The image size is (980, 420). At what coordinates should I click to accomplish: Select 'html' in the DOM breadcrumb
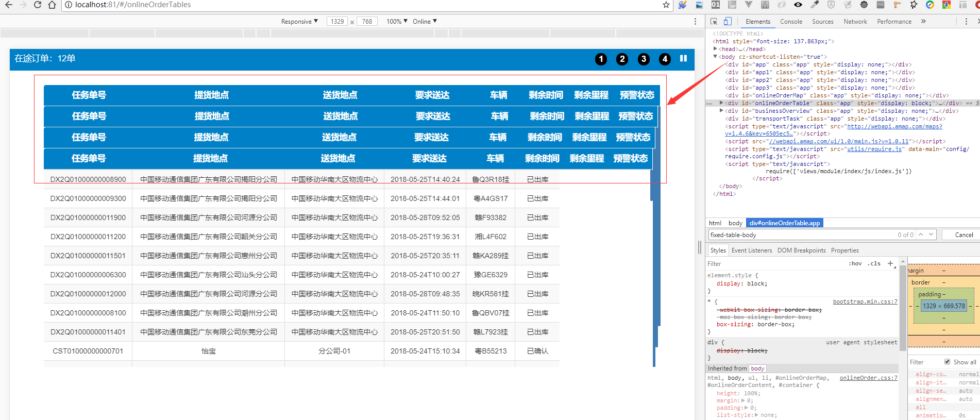[715, 223]
